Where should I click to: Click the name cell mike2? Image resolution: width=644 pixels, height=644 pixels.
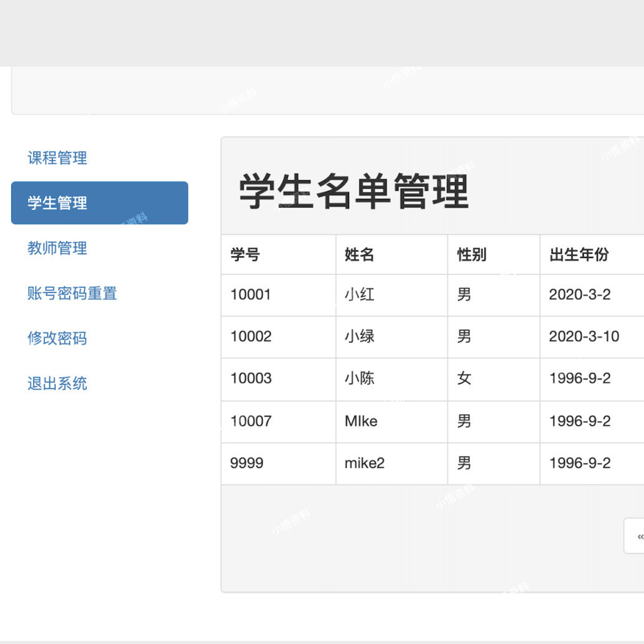point(392,463)
